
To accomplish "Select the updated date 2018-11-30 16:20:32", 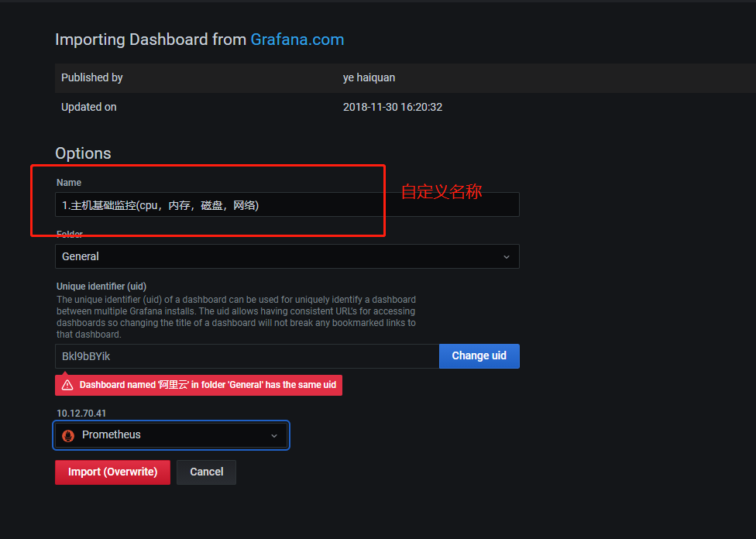I will pos(393,107).
